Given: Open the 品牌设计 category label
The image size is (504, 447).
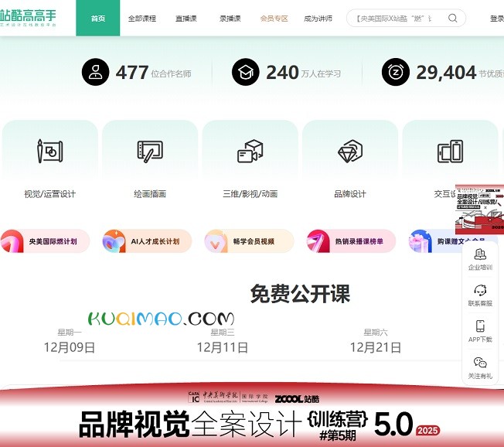Looking at the screenshot, I should pos(350,193).
